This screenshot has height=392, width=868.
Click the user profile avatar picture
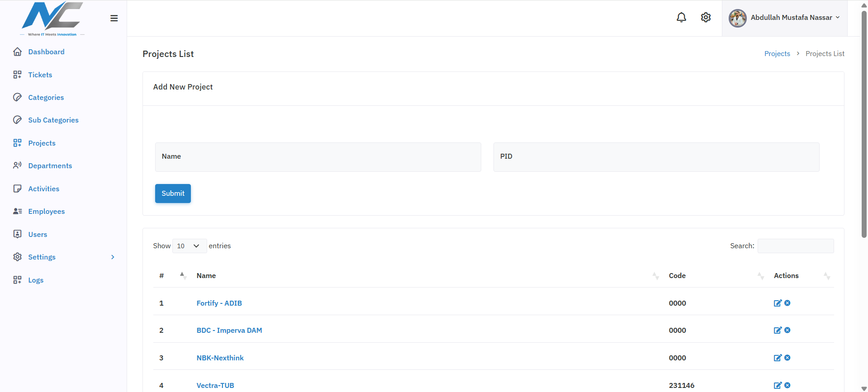coord(737,18)
